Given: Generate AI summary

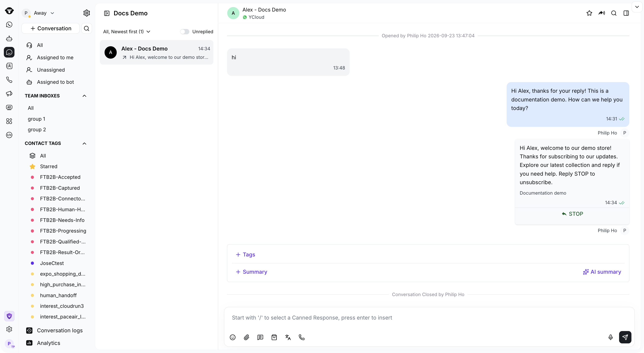Looking at the screenshot, I should click(602, 272).
